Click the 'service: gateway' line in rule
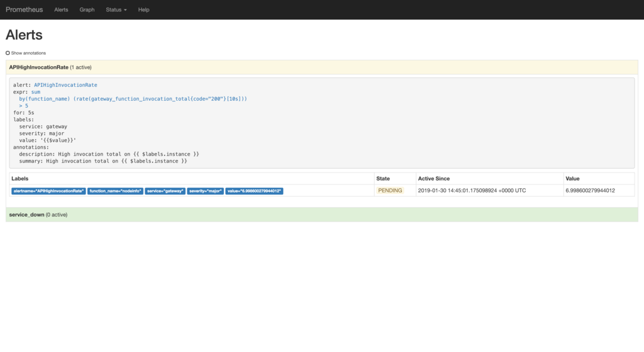Screen dimensions: 644x352 (43, 127)
